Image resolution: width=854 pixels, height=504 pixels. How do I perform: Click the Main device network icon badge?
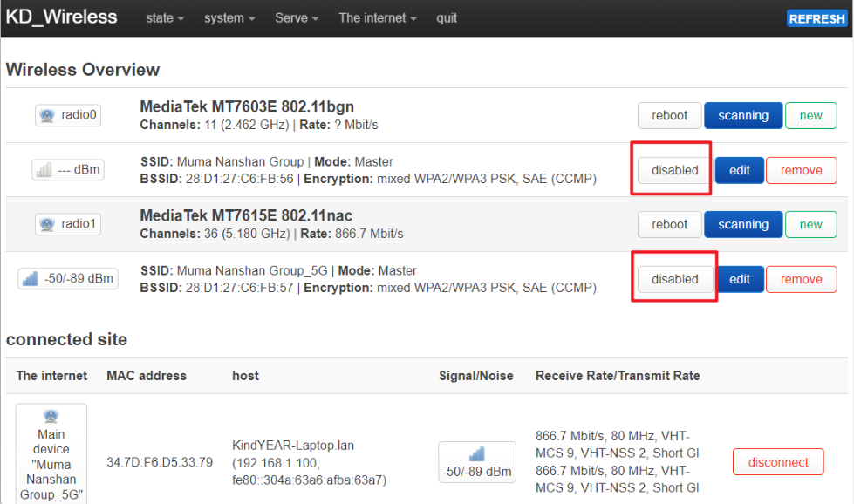tap(51, 453)
